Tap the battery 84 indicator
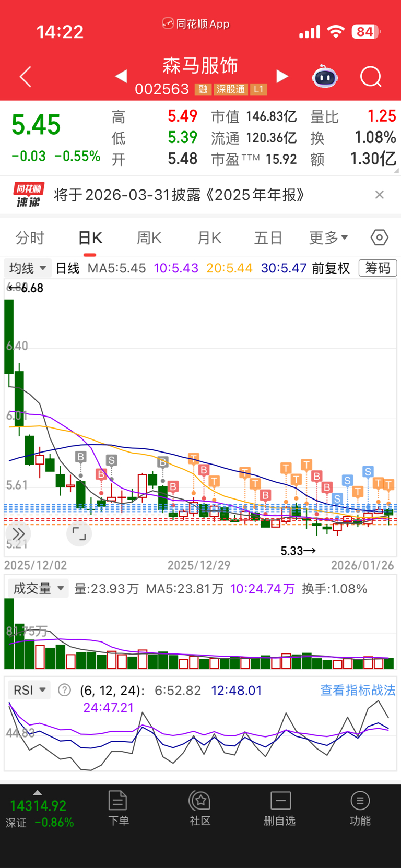Screen dimensions: 401x868 365,32
